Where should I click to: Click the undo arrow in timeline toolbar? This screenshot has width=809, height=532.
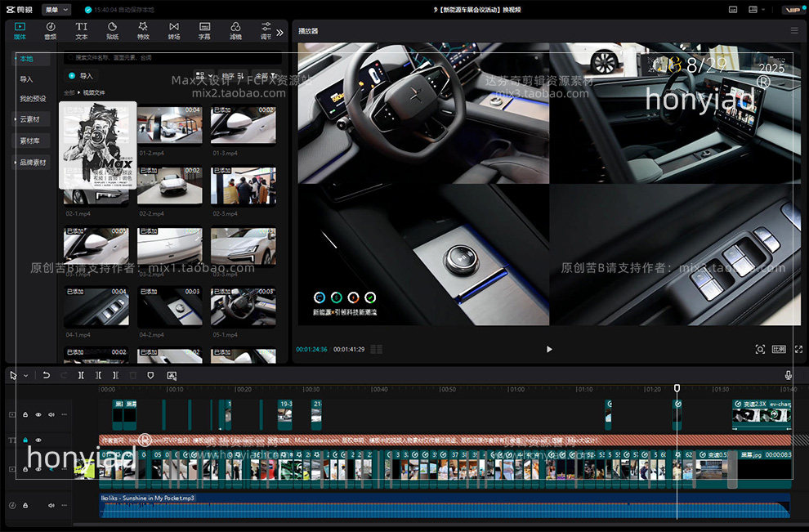46,375
